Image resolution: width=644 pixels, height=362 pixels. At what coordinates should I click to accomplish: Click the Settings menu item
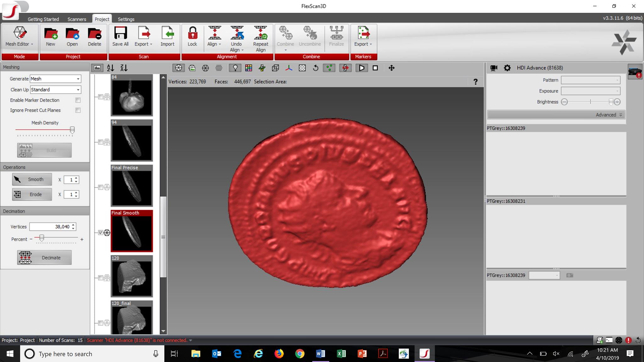tap(125, 19)
